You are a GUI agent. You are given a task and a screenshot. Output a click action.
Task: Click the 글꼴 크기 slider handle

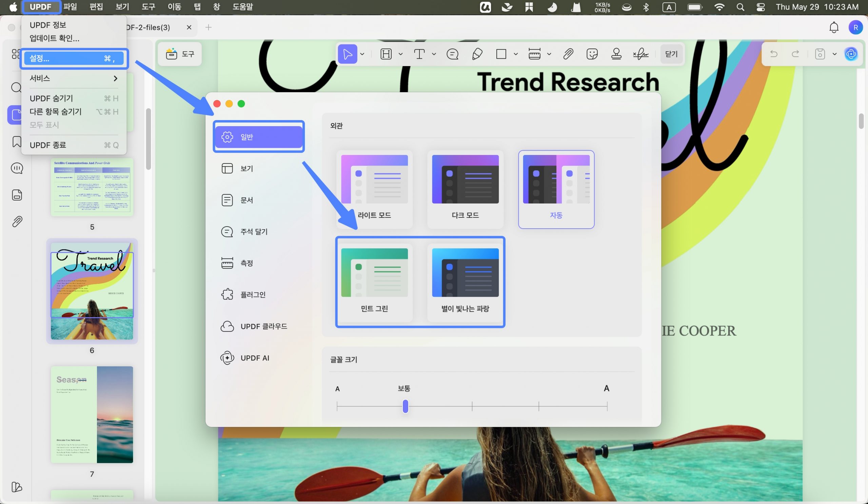[x=406, y=406]
